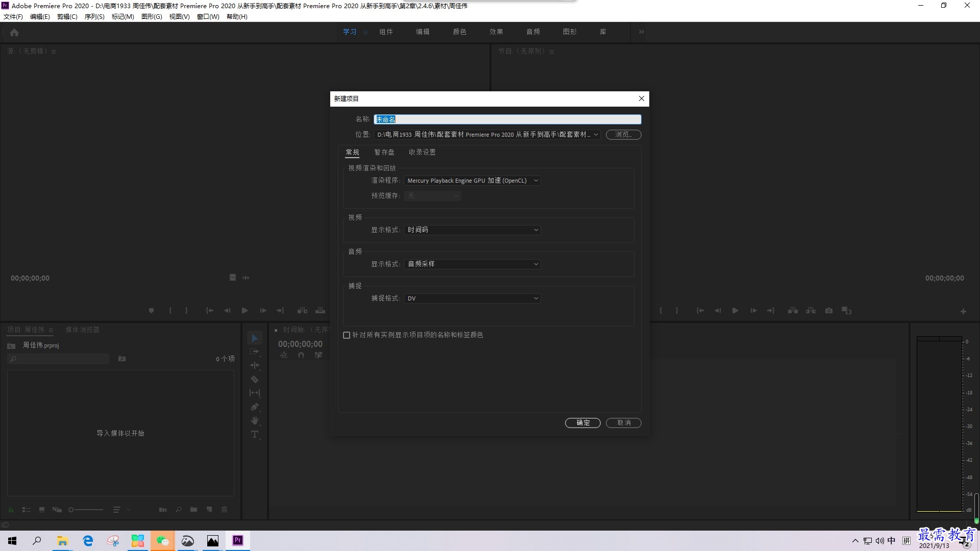The height and width of the screenshot is (551, 980).
Task: Open Program monitor button editor plus
Action: click(963, 312)
